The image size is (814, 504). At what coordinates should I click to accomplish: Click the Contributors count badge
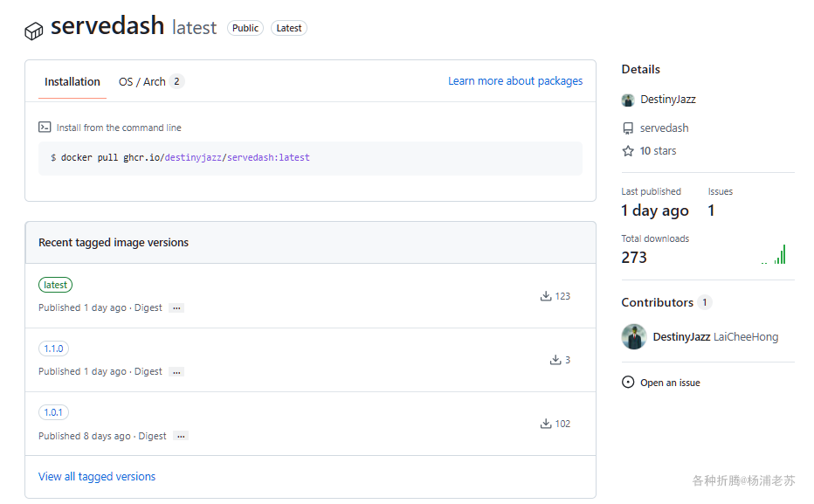(705, 302)
